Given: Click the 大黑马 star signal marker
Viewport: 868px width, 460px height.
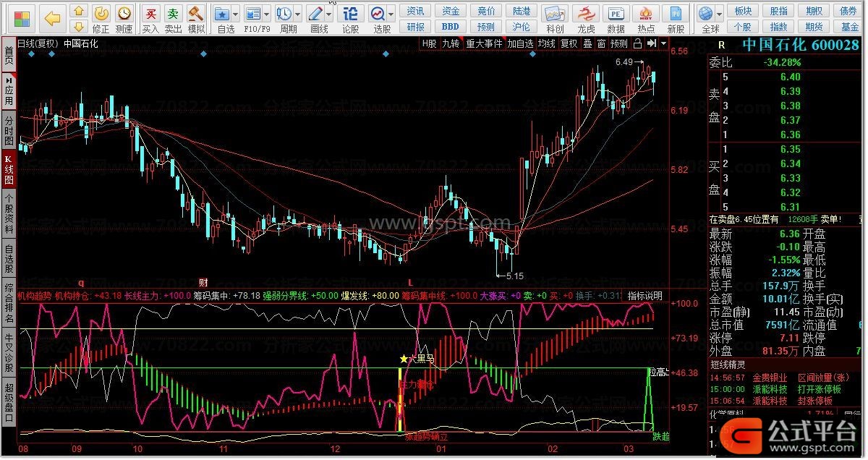Looking at the screenshot, I should click(417, 358).
